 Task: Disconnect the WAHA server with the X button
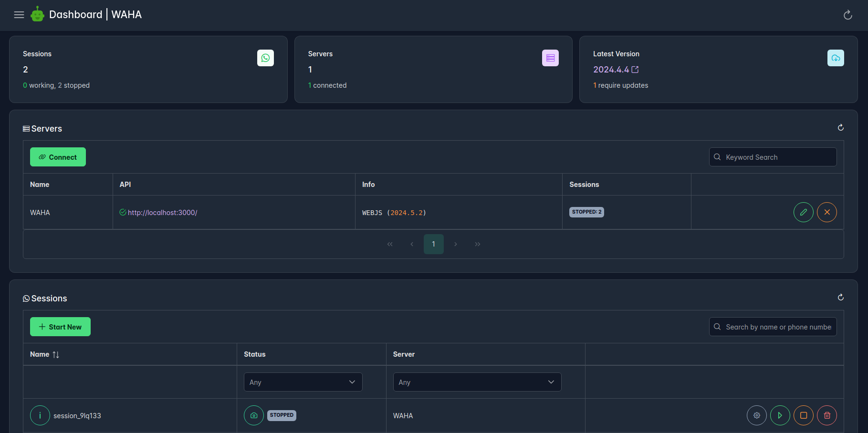[827, 212]
